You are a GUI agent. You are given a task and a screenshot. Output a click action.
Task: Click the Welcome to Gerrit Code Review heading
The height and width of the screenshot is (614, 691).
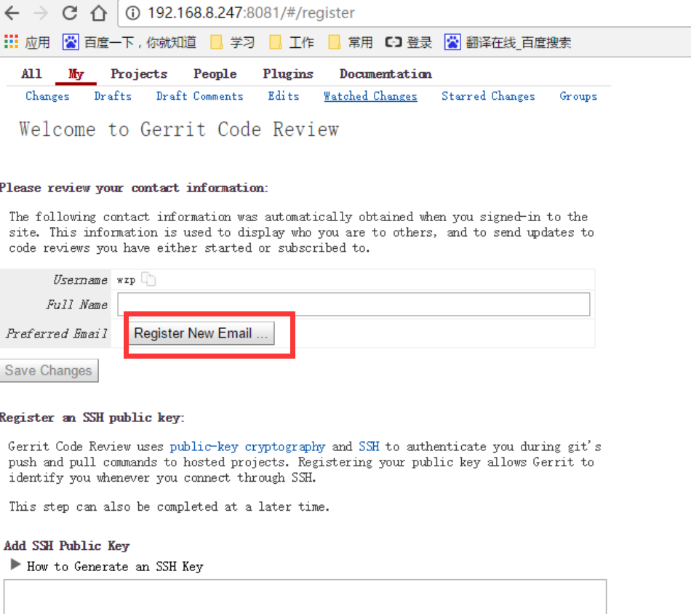[179, 129]
